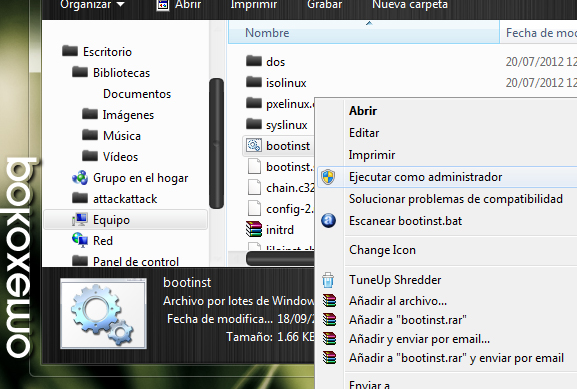This screenshot has height=389, width=577.
Task: Choose Añadir y enviar por email...
Action: click(x=419, y=339)
